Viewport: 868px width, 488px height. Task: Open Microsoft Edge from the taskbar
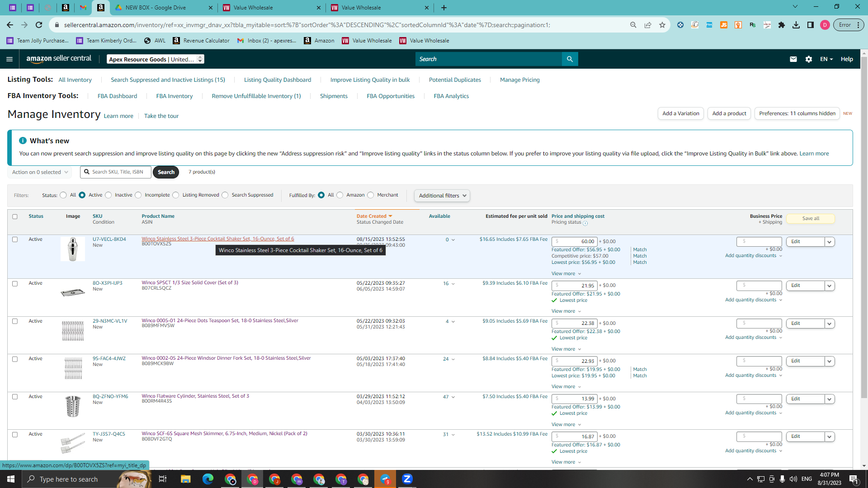[x=208, y=479]
